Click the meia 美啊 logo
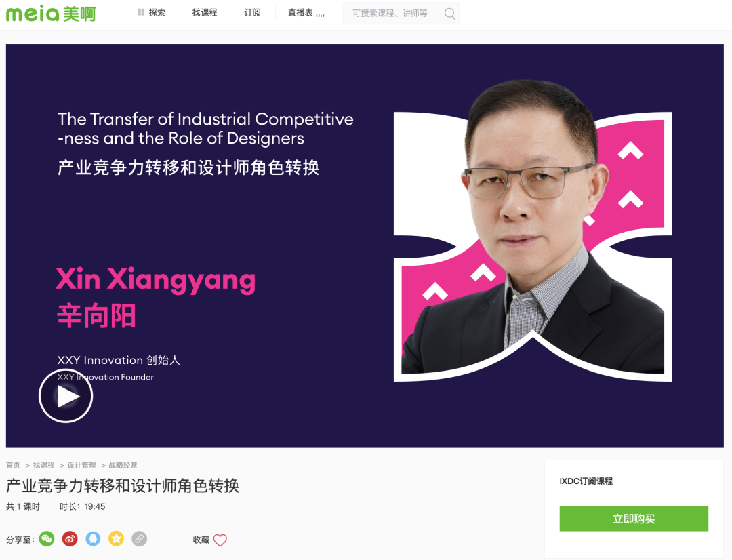 pos(50,14)
